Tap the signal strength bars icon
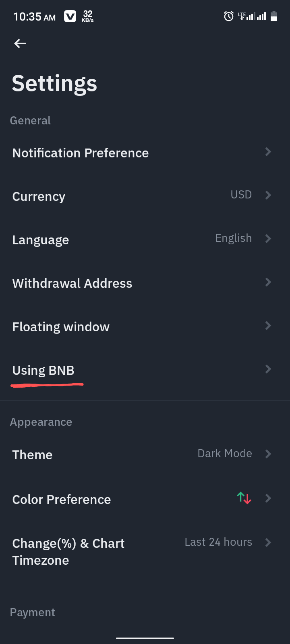Screen dimensions: 290x644 pos(257,17)
